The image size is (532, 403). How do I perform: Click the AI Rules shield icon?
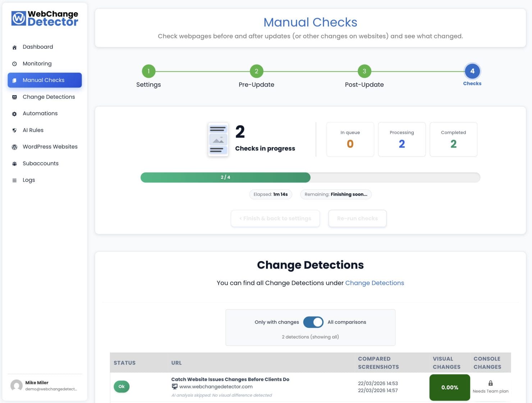(x=14, y=130)
